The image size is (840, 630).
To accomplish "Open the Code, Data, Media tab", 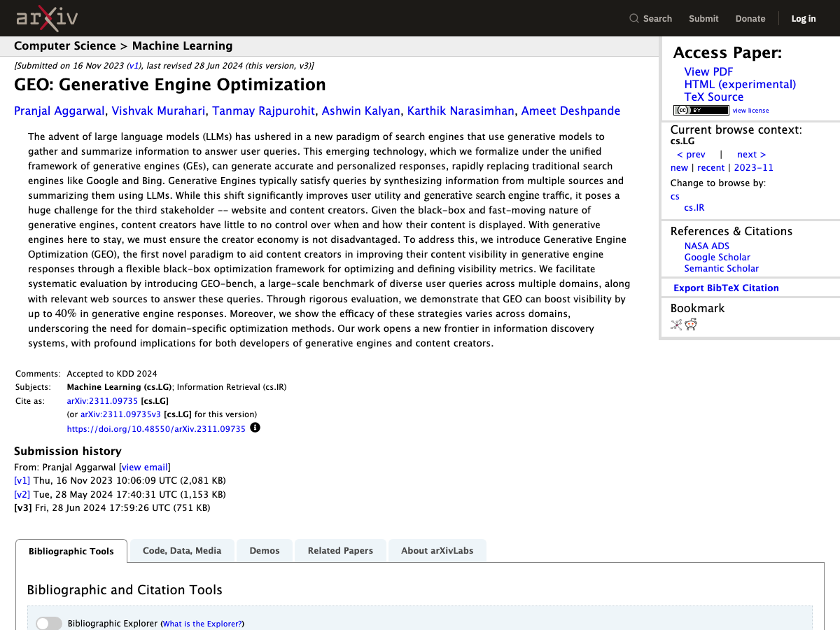I will pos(182,550).
